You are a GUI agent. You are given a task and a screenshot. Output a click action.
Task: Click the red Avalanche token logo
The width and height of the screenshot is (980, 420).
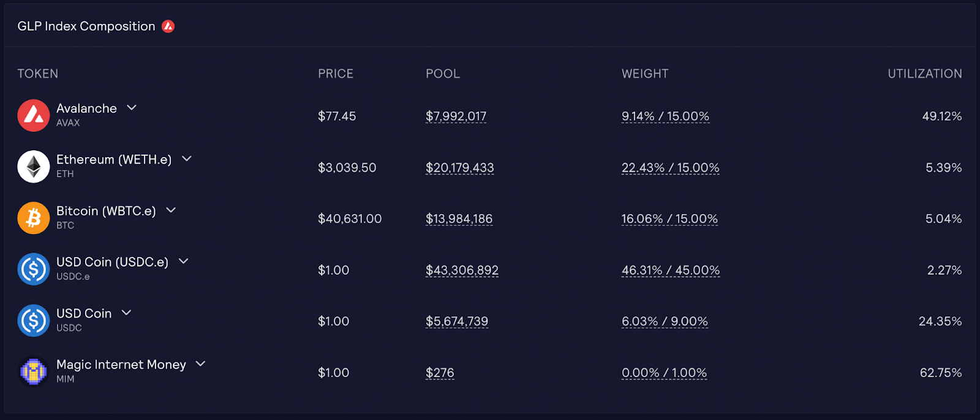coord(34,115)
